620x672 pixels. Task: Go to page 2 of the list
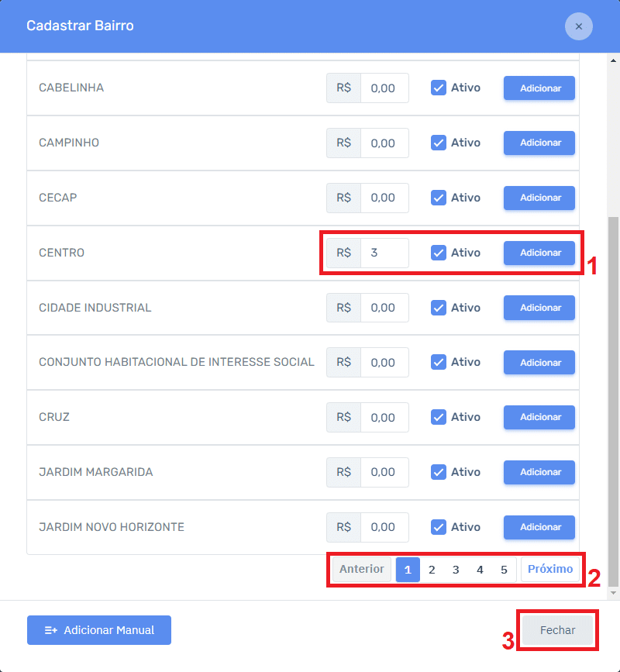432,570
